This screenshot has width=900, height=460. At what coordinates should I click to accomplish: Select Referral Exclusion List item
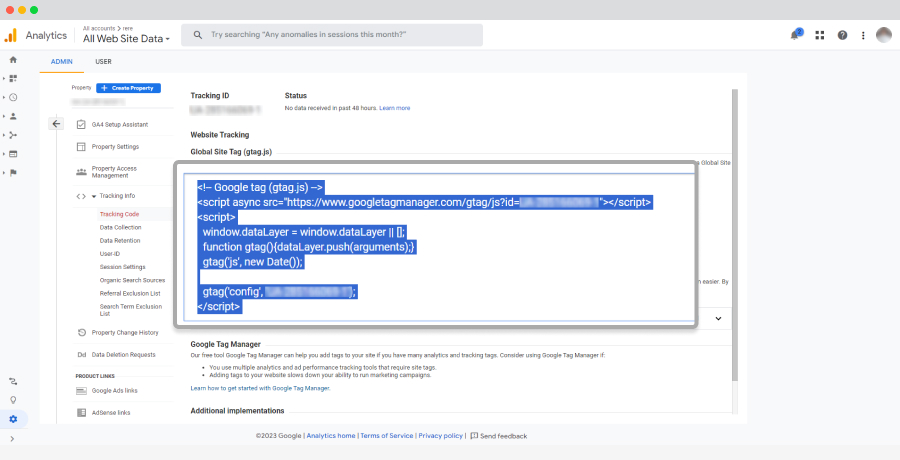[130, 293]
